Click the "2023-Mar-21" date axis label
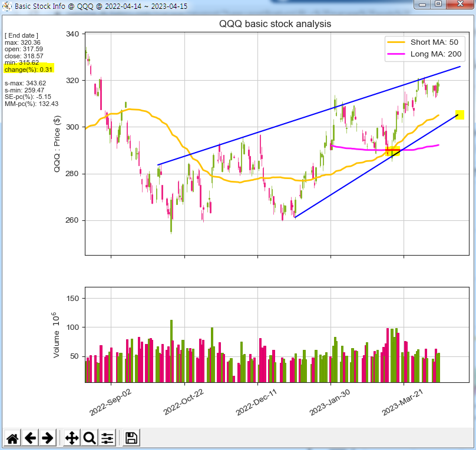Image resolution: width=476 pixels, height=450 pixels. point(402,402)
